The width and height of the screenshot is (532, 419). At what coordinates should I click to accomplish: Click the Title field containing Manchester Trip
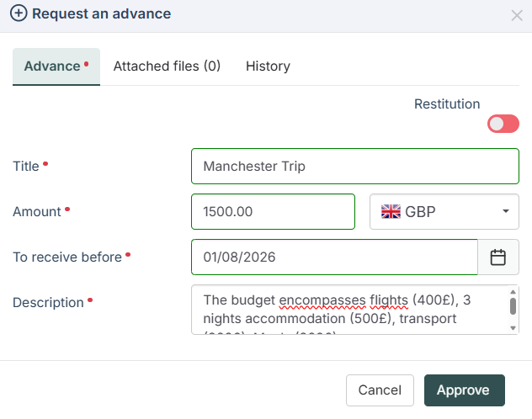pos(355,166)
